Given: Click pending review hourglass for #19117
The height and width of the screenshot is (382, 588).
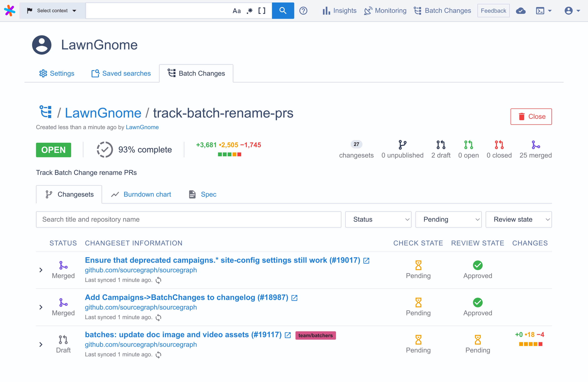Looking at the screenshot, I should click(x=478, y=339).
